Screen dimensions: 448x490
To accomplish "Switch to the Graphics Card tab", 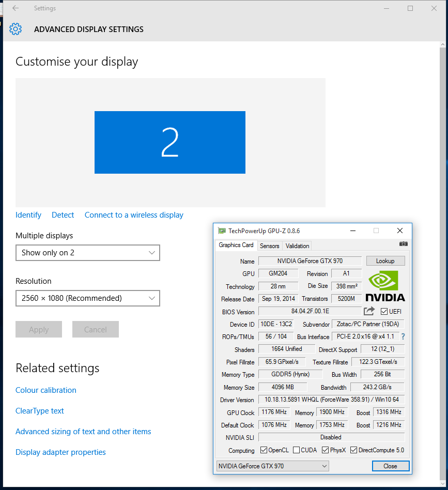I will tap(236, 245).
